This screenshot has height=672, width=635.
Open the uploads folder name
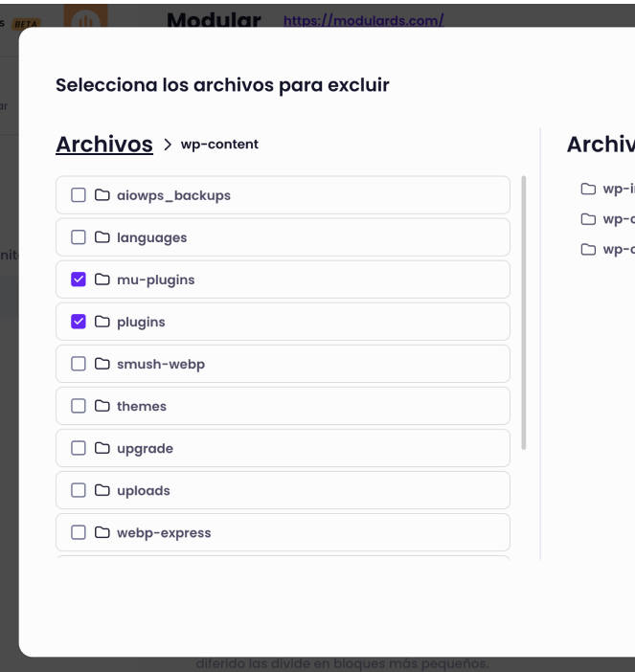[x=144, y=491]
